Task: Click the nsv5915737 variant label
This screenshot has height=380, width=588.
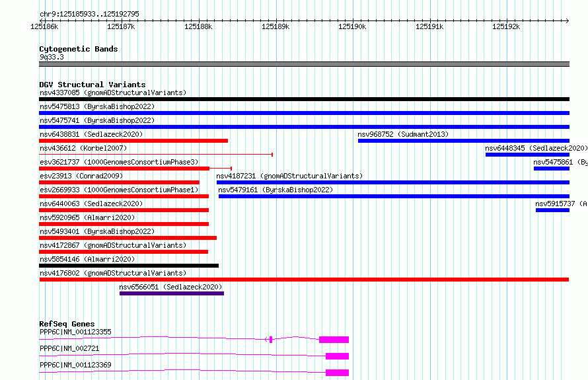Action: [562, 204]
